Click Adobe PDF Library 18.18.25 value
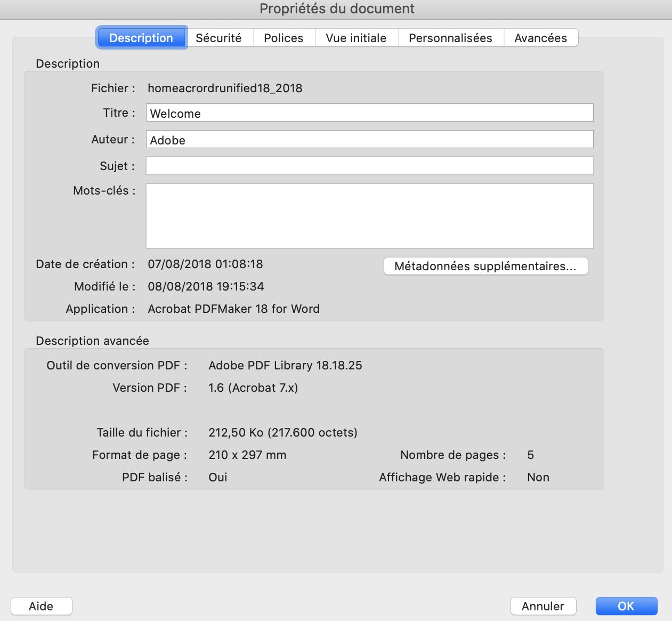 [285, 365]
